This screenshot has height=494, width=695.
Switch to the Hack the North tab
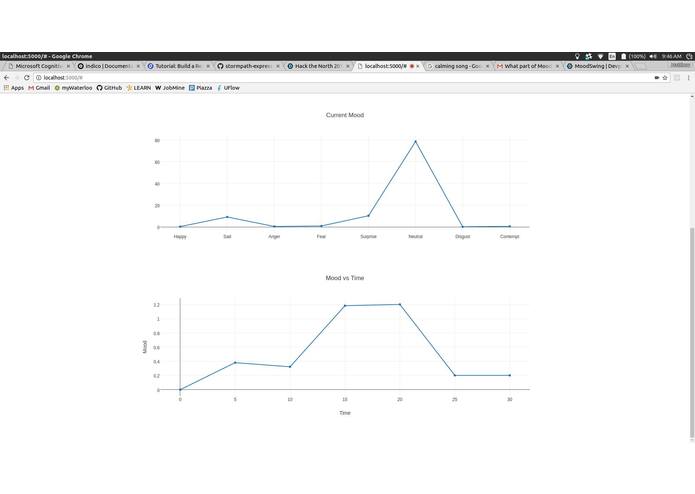317,66
